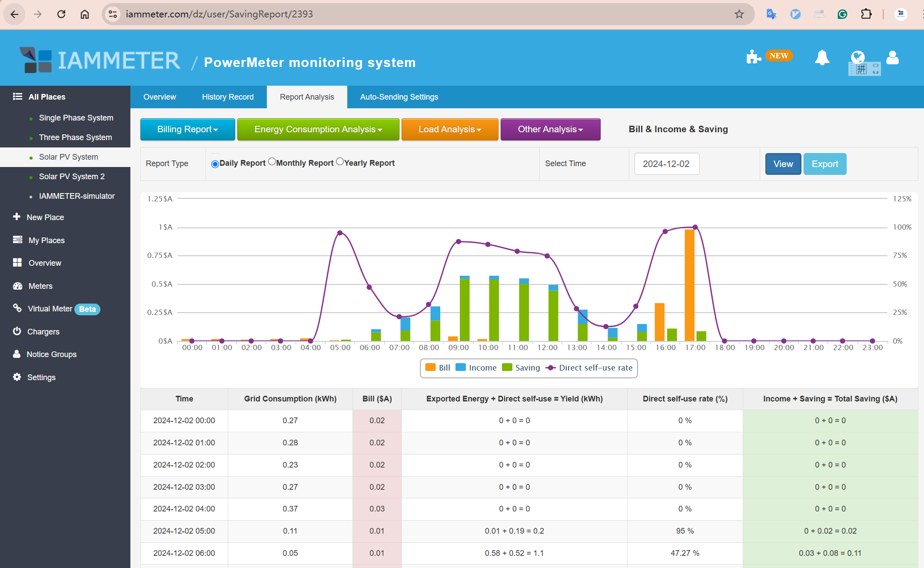Select the Daily Report radio button
924x568 pixels.
(215, 164)
